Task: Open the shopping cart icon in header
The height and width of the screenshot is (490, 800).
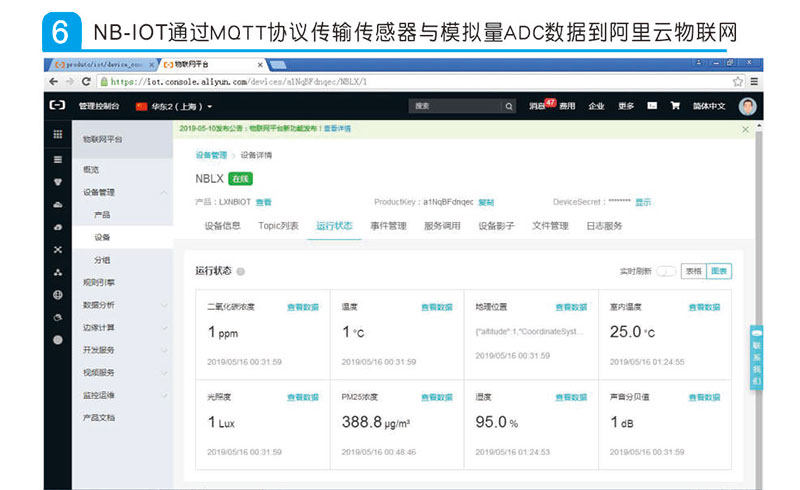Action: pyautogui.click(x=675, y=106)
